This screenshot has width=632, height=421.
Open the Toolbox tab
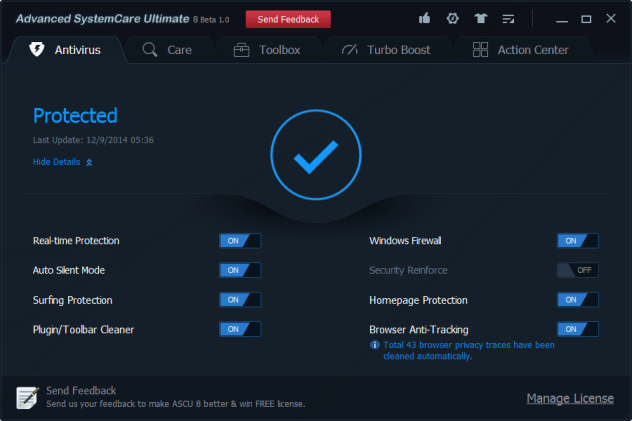(x=267, y=50)
